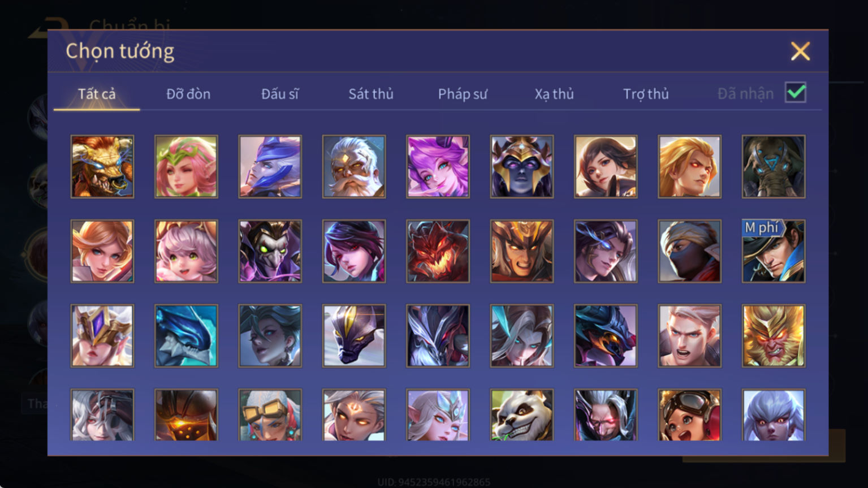This screenshot has height=488, width=868.
Task: Close the Chọn tướng dialog
Action: 800,51
